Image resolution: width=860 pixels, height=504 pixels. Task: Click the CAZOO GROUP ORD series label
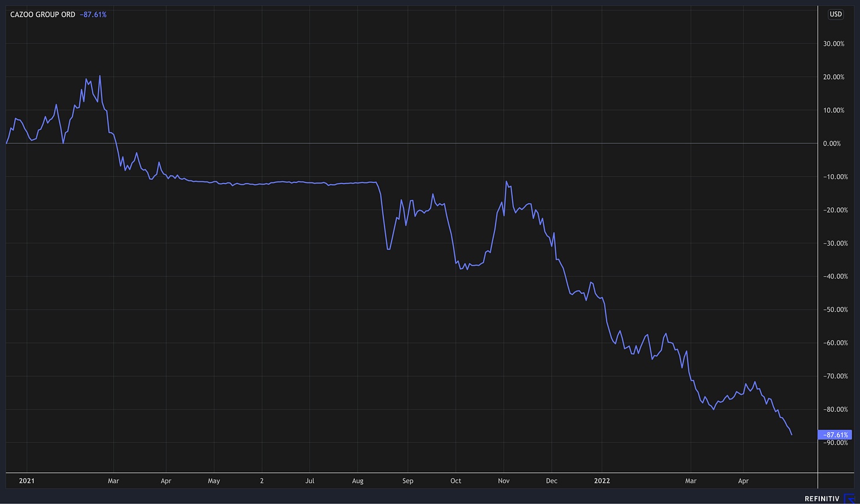pos(43,14)
